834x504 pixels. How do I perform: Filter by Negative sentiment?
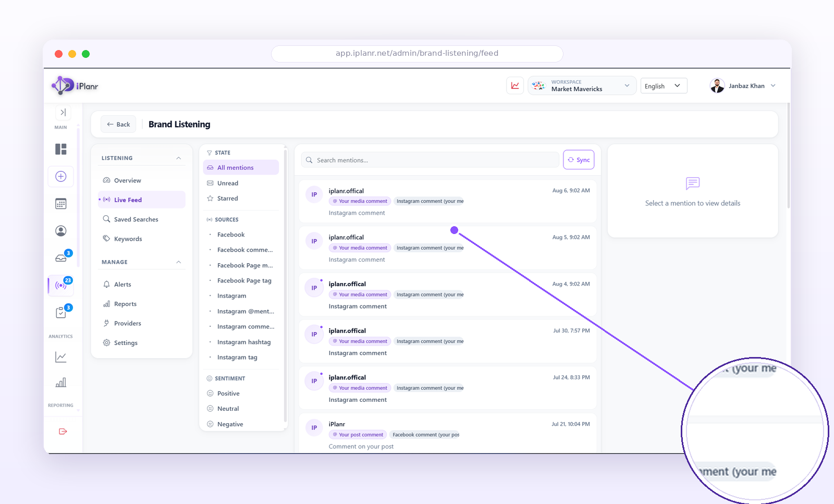tap(241, 424)
